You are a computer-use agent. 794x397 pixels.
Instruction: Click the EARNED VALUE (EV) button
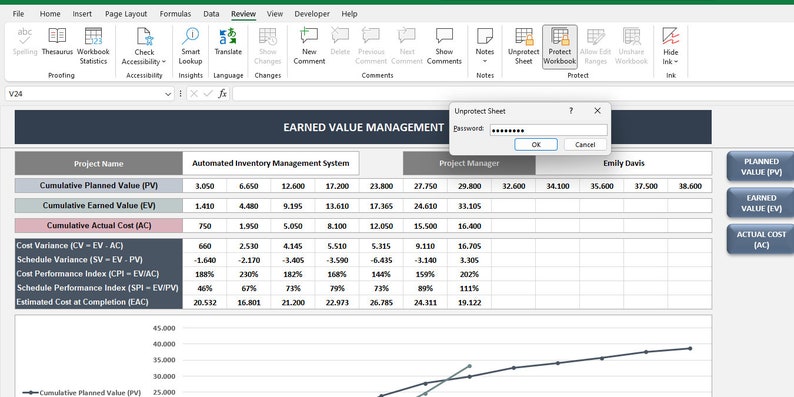tap(761, 203)
